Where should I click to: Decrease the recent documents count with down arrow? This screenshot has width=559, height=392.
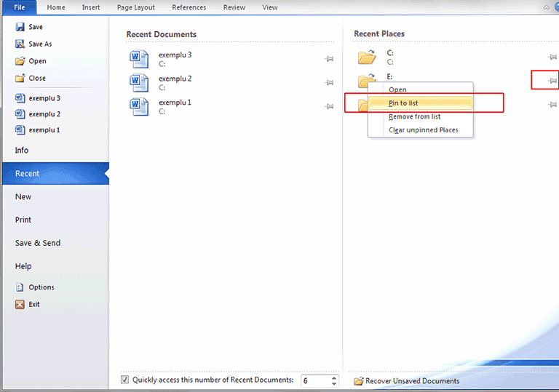point(334,384)
